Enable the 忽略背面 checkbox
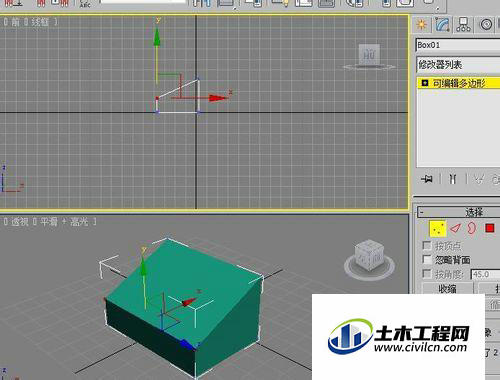500x380 pixels. (x=427, y=259)
